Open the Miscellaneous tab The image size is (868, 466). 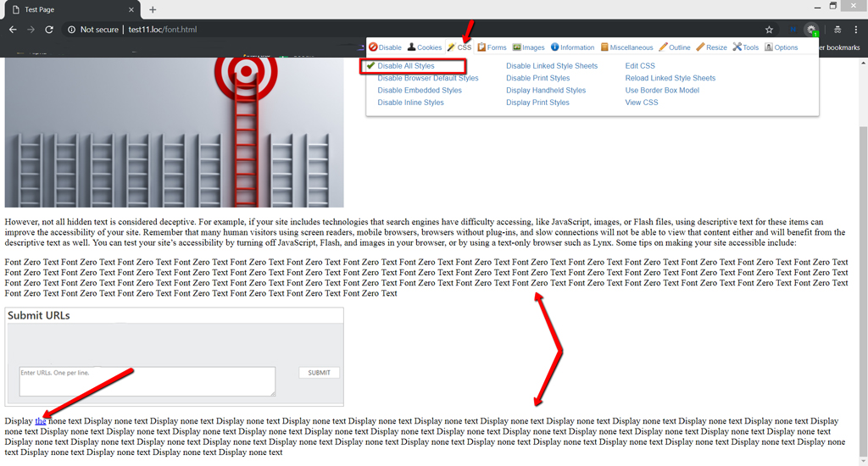point(626,47)
